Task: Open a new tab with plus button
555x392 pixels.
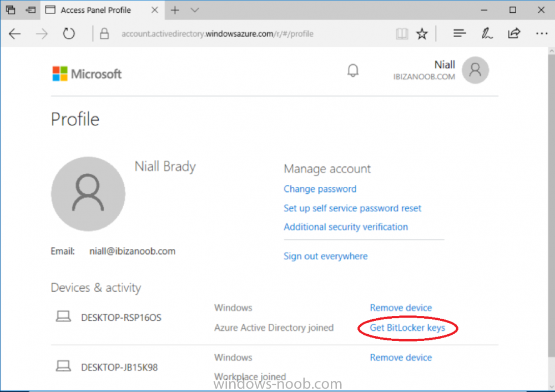Action: pos(175,10)
